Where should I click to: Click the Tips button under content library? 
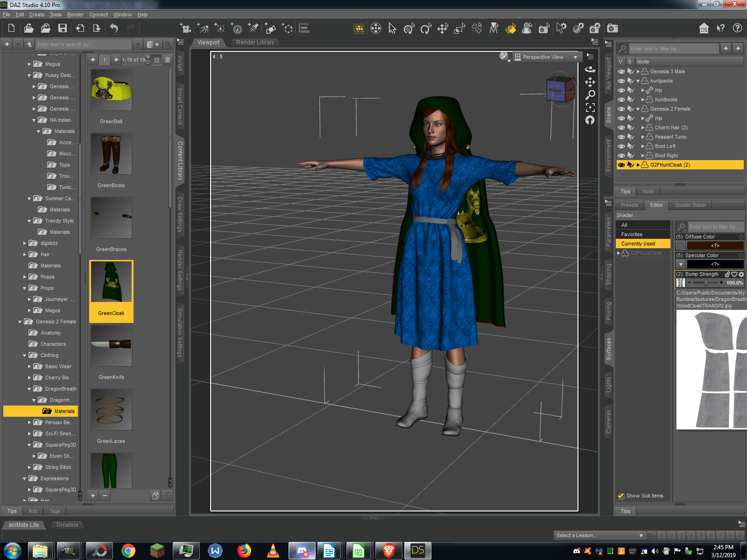click(12, 511)
